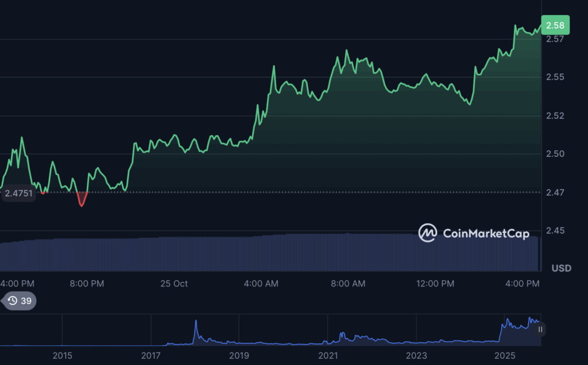588x365 pixels.
Task: Click the history clock icon badge
Action: (x=13, y=301)
